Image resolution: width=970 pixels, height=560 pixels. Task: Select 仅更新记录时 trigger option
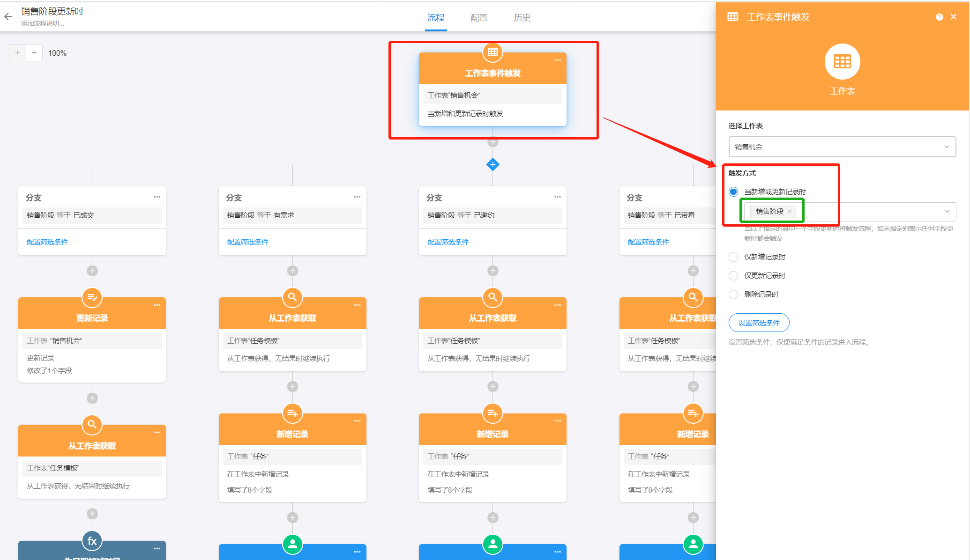pyautogui.click(x=733, y=276)
